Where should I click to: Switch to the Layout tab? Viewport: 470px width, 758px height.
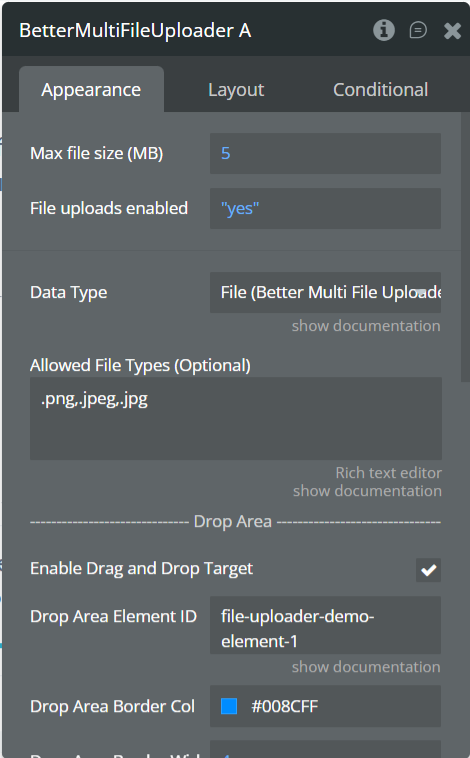coord(236,90)
